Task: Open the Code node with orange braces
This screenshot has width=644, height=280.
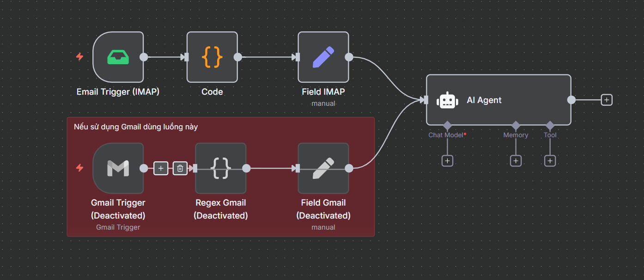Action: pos(212,57)
